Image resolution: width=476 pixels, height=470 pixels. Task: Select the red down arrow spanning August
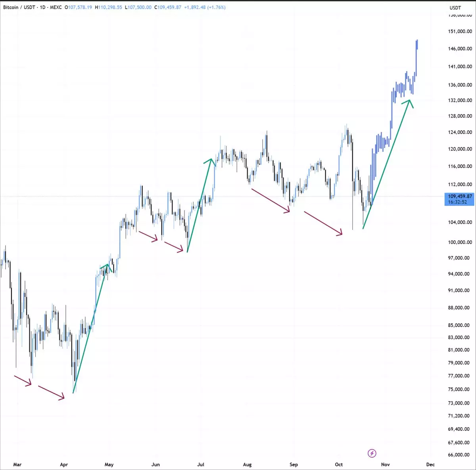point(271,201)
